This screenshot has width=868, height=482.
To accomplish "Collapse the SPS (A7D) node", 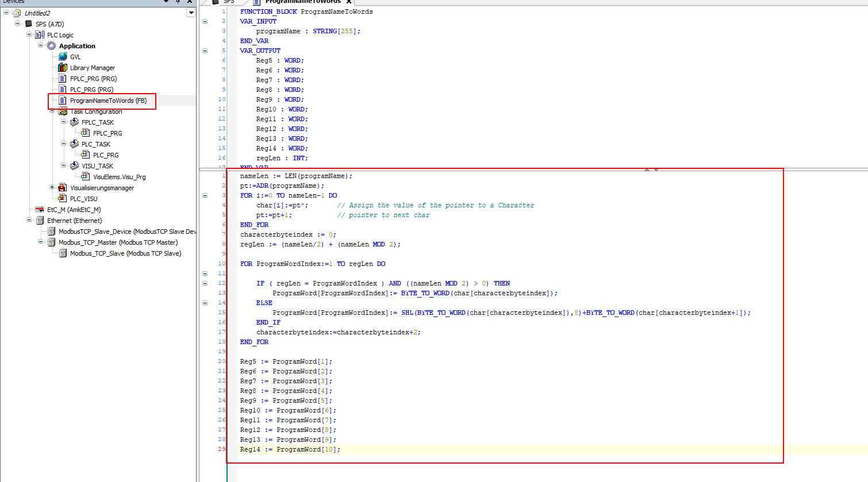I will tap(17, 24).
